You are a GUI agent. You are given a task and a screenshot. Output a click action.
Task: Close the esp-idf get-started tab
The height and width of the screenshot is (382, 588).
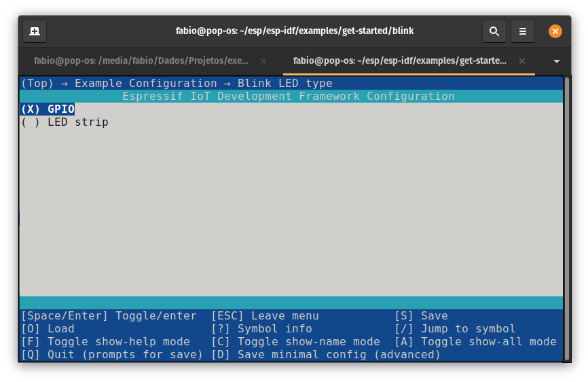point(521,61)
